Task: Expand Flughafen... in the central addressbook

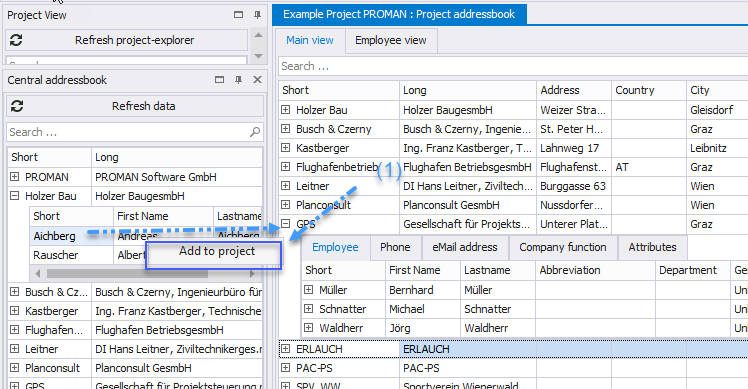Action: coord(15,330)
